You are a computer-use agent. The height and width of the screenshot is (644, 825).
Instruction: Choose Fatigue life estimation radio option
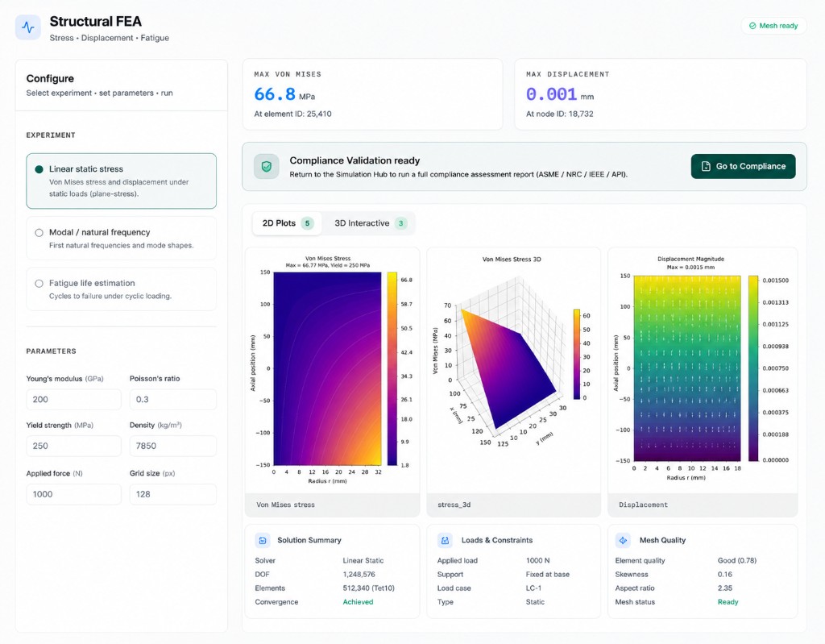pos(39,283)
